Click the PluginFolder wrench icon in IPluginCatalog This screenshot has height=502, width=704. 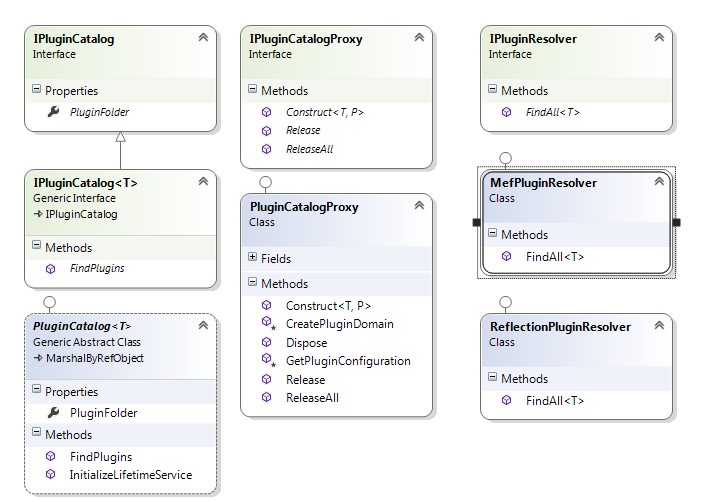(53, 111)
